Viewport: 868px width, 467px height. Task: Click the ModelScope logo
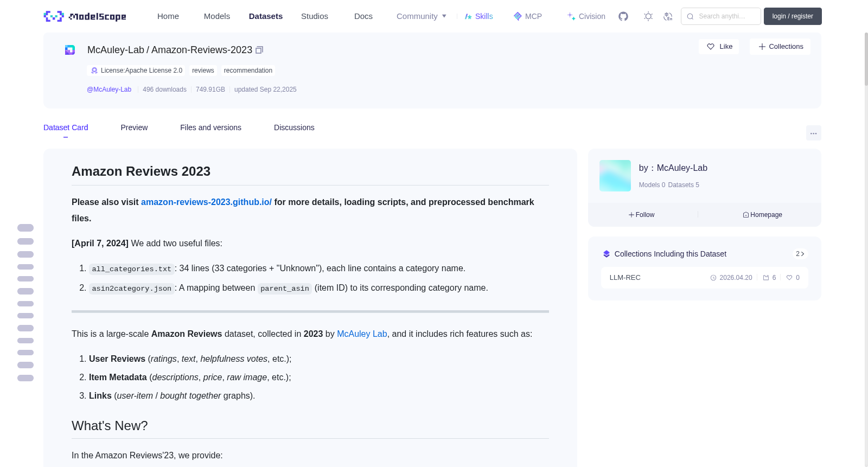click(85, 16)
